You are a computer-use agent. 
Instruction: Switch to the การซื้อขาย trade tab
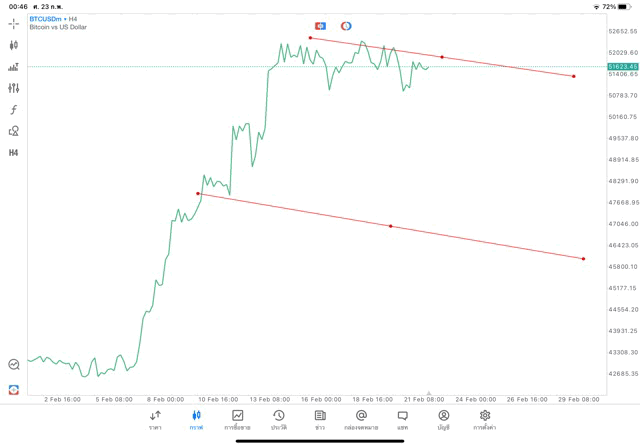[x=237, y=419]
